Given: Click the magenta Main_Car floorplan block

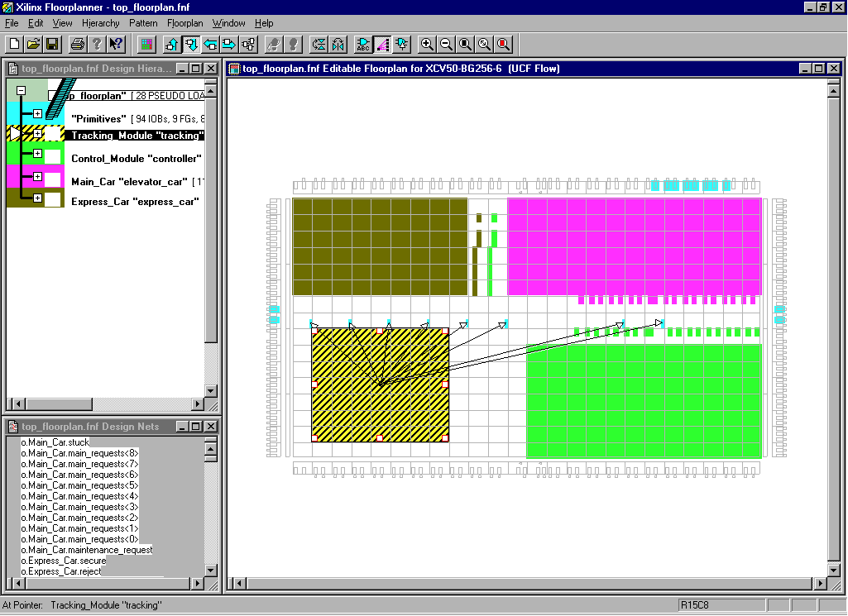Looking at the screenshot, I should pos(633,246).
